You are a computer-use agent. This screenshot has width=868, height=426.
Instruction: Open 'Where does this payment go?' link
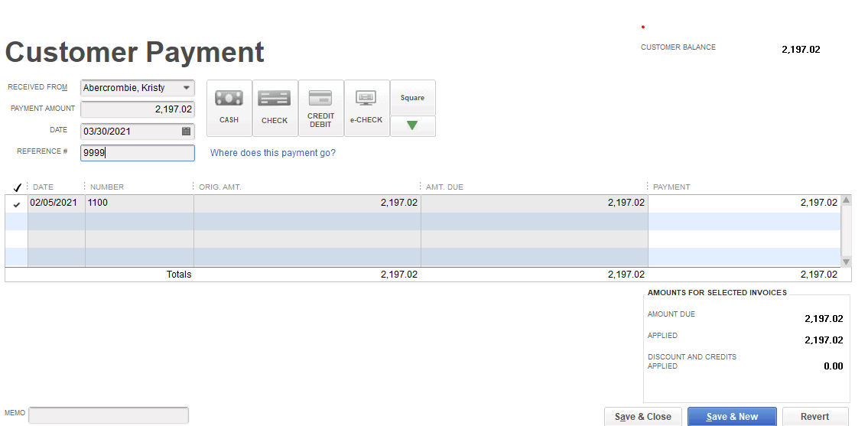click(x=273, y=152)
